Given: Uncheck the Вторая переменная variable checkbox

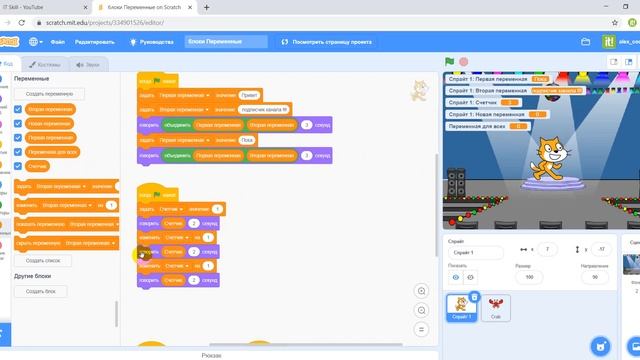Looking at the screenshot, I should [x=18, y=109].
